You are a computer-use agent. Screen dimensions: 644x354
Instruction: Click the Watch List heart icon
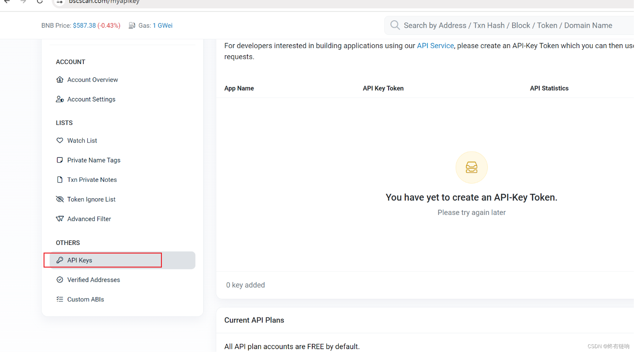click(60, 141)
